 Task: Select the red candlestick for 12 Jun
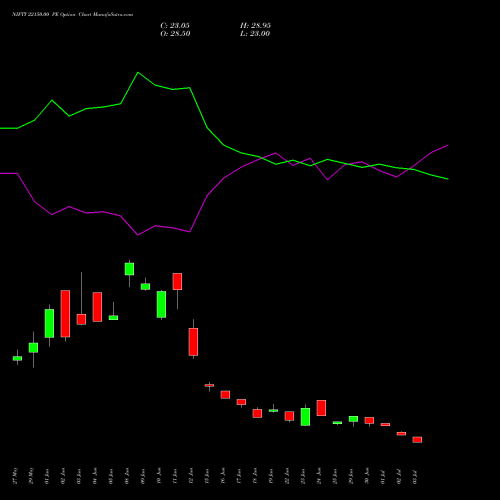(193, 342)
